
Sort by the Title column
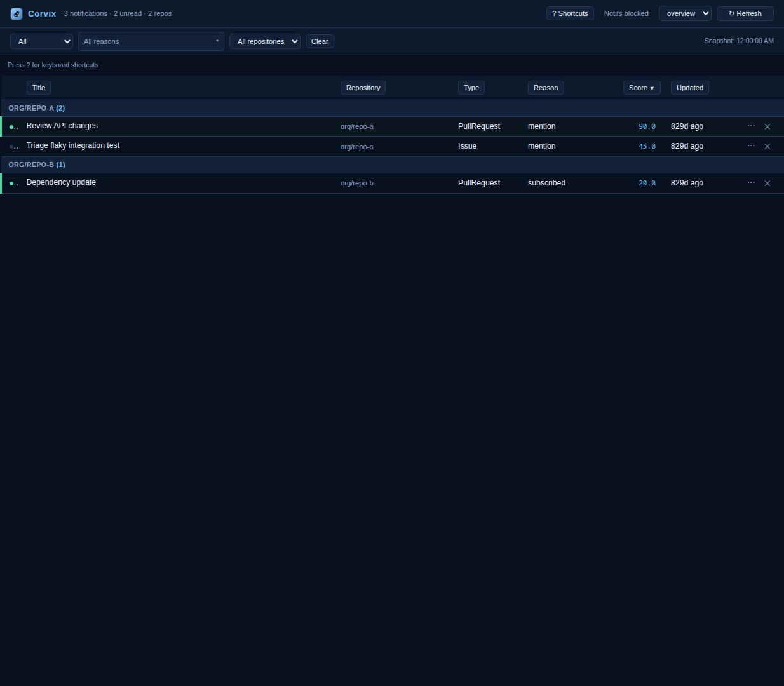(39, 88)
